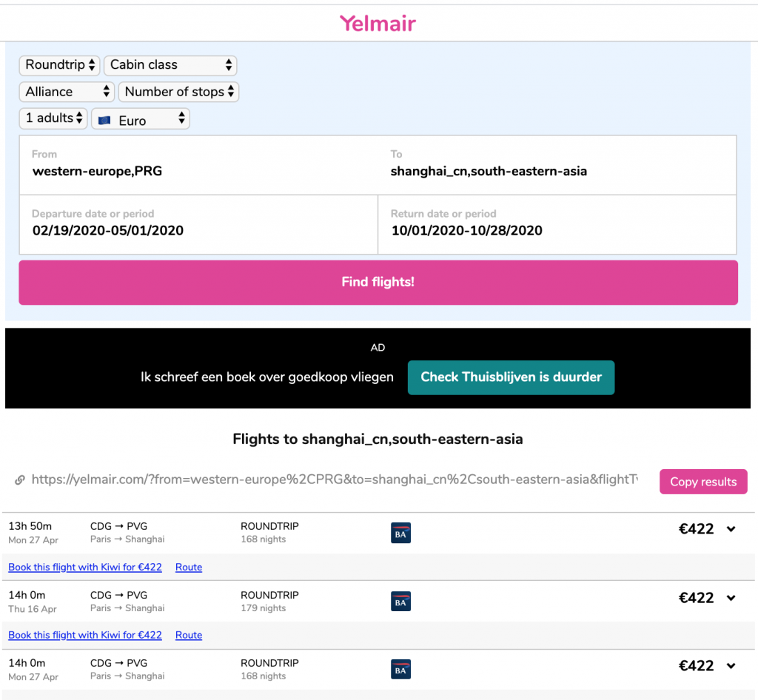Click Check Thuisblijven is duurder ad button
Screen dimensions: 758x700
(511, 377)
